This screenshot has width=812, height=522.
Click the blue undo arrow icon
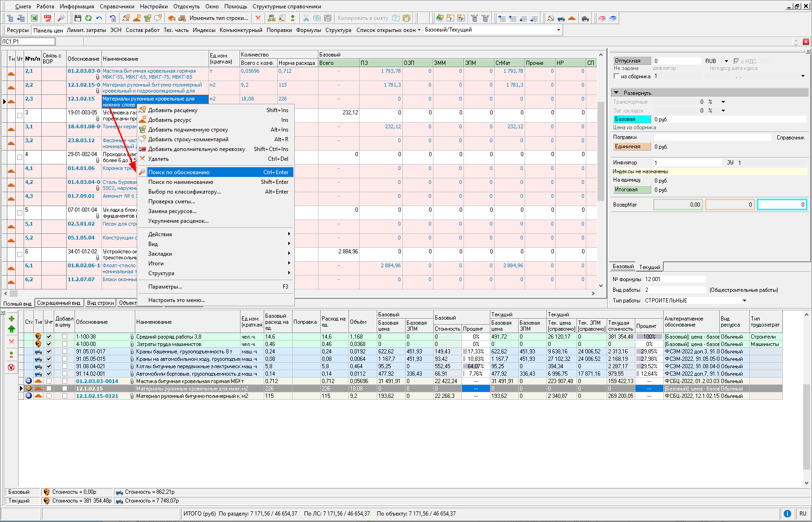(99, 18)
